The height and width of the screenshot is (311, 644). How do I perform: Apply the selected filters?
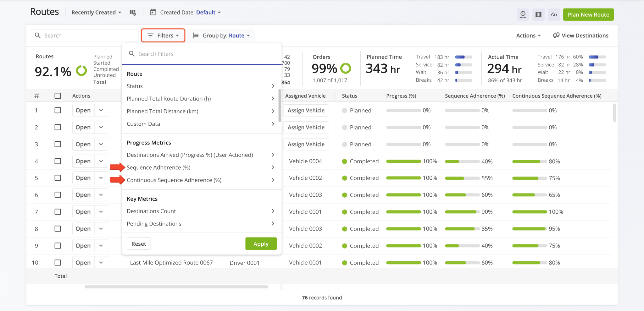pos(261,244)
